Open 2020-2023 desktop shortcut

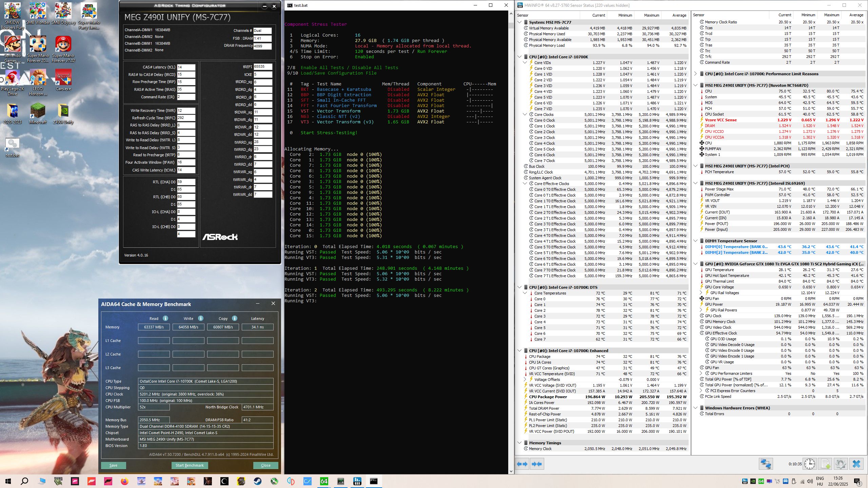tap(13, 114)
